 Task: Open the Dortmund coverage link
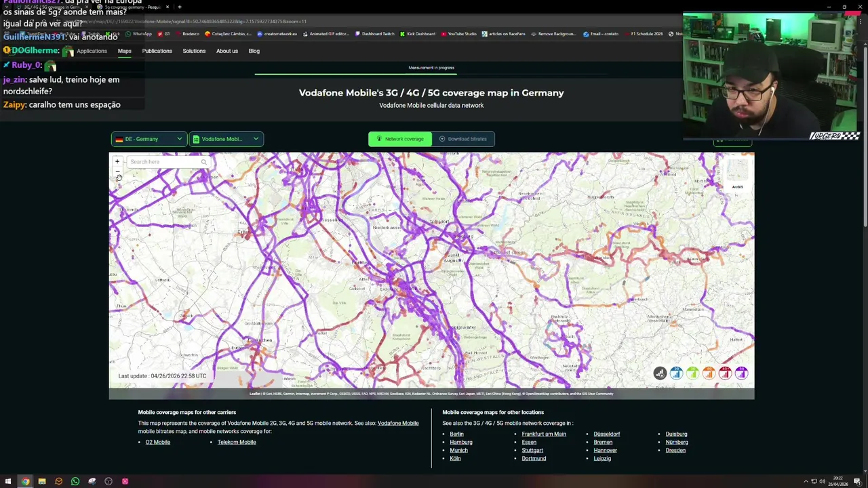point(534,458)
